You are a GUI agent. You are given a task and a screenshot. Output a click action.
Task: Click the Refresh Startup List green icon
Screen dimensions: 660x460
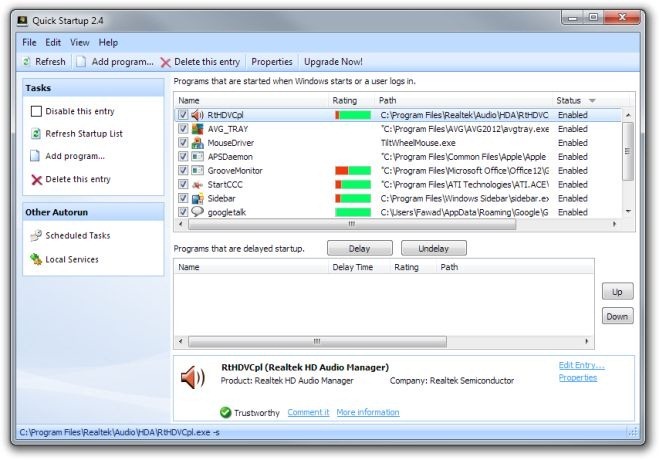[x=36, y=134]
